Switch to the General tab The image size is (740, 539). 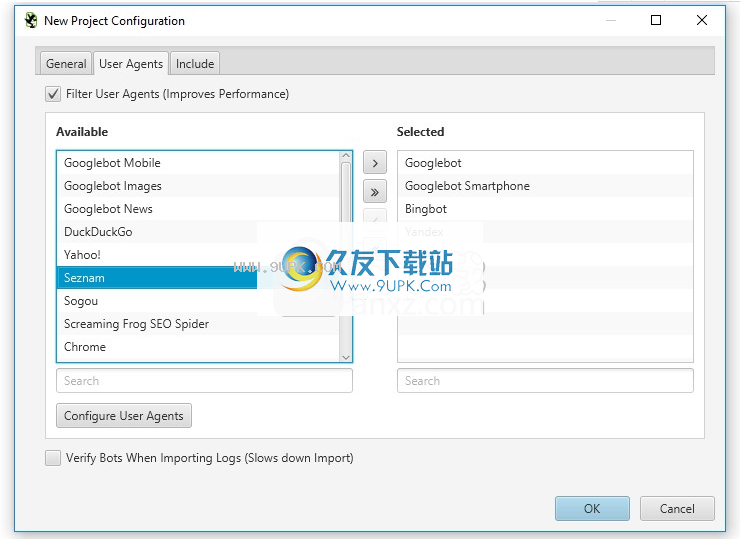66,63
